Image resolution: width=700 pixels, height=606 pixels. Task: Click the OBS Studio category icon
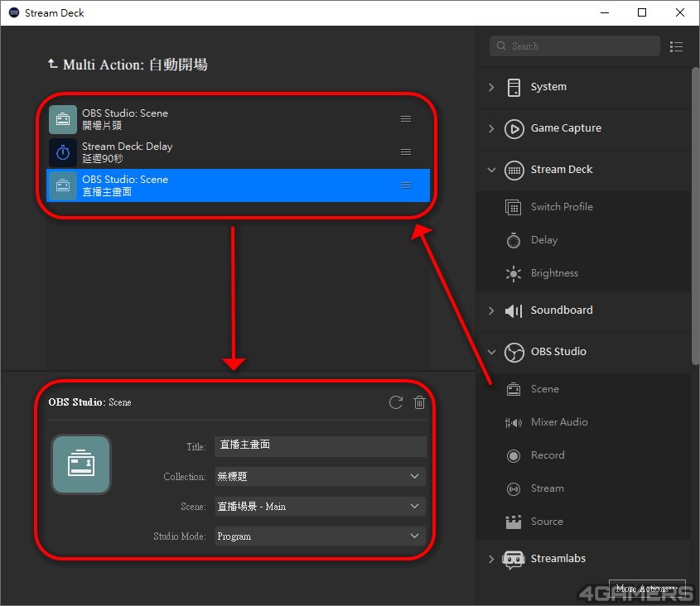pyautogui.click(x=514, y=352)
